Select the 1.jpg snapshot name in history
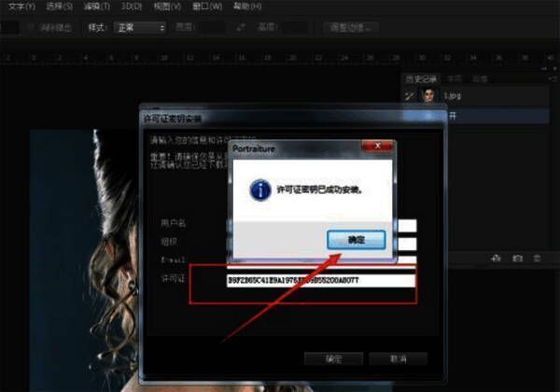Screen dimensions: 560x392 pyautogui.click(x=452, y=96)
